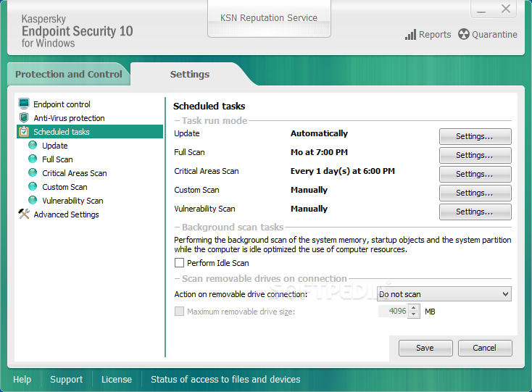Click the Help link
Screen dimensions: 532x392
click(22, 379)
